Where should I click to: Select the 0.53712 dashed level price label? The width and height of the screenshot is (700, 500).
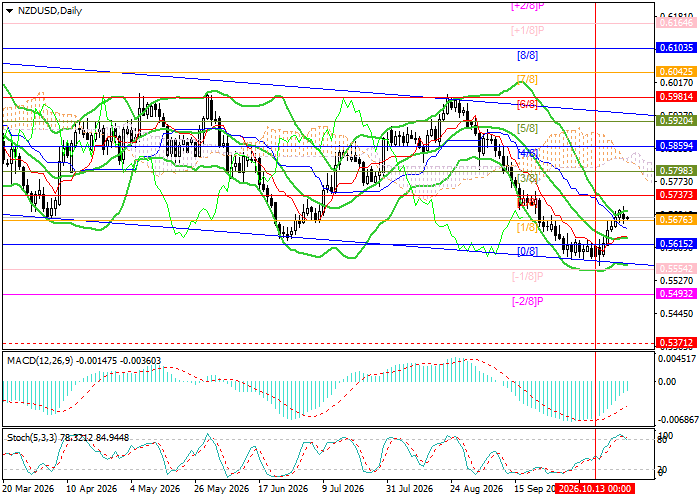676,343
